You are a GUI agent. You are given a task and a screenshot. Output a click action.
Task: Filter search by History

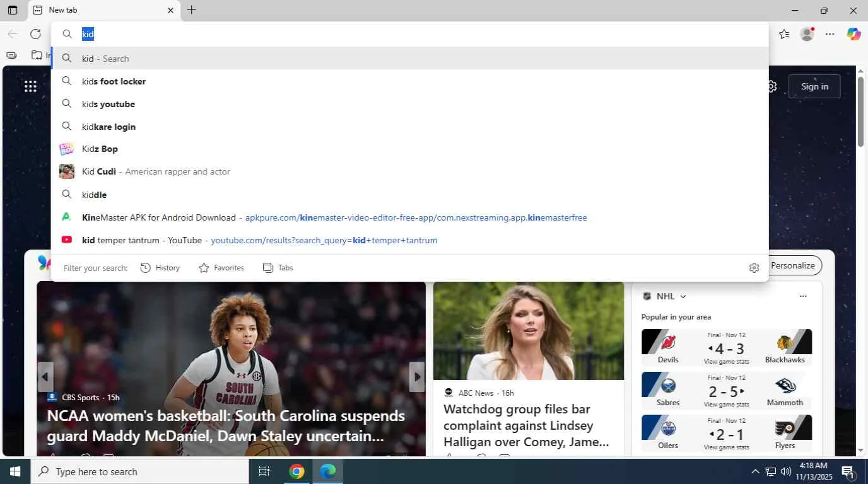click(x=160, y=268)
